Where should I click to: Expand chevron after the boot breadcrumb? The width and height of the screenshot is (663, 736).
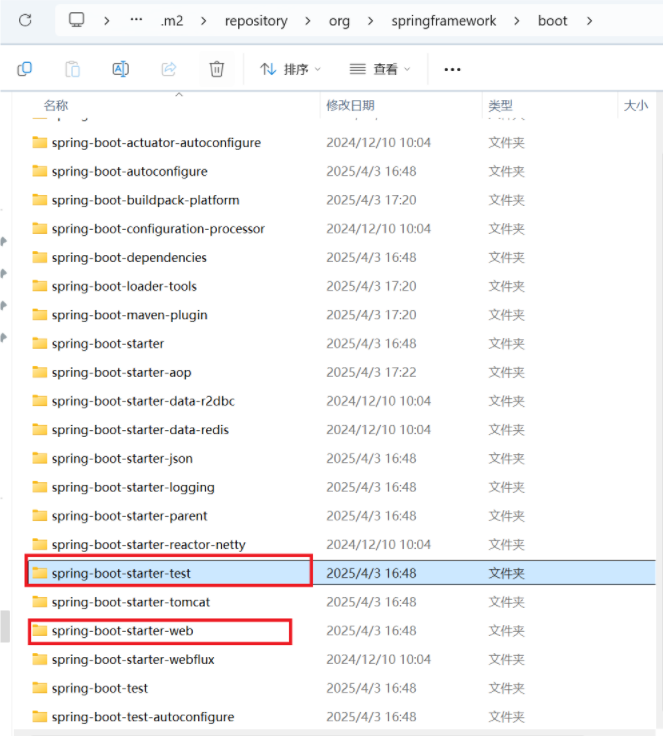click(589, 21)
